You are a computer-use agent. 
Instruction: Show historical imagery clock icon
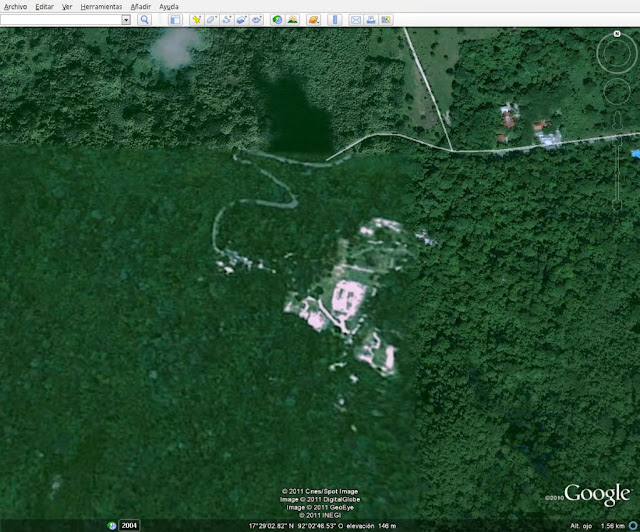tap(278, 20)
